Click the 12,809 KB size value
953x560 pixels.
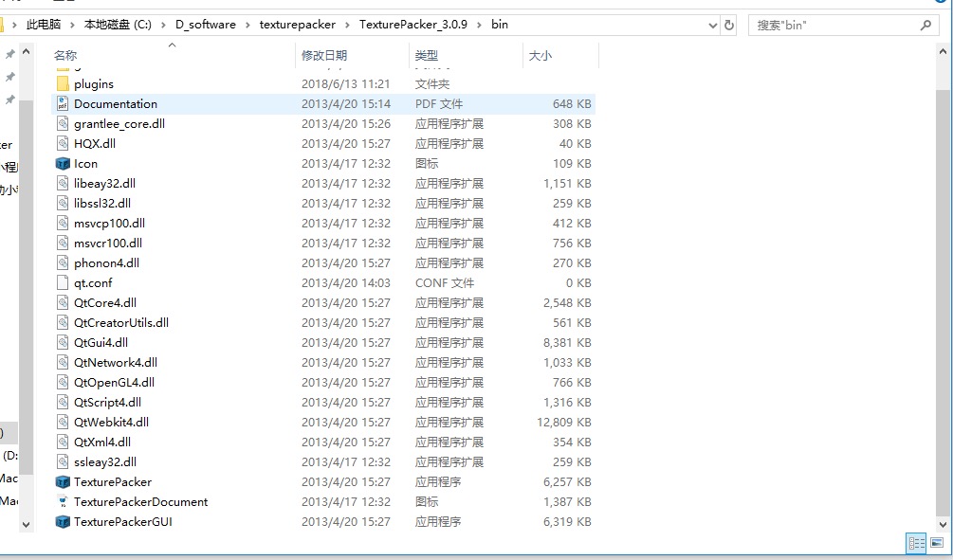tap(564, 422)
